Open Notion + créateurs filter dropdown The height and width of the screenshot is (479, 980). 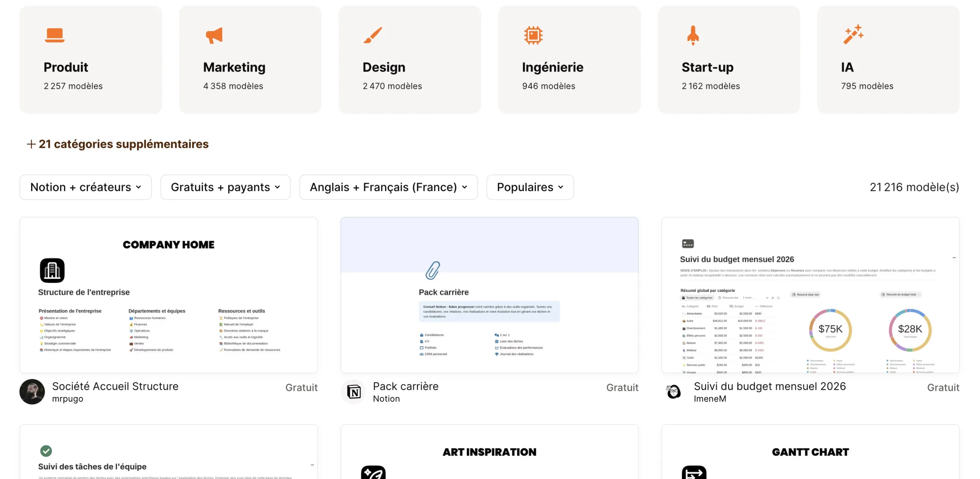(86, 187)
